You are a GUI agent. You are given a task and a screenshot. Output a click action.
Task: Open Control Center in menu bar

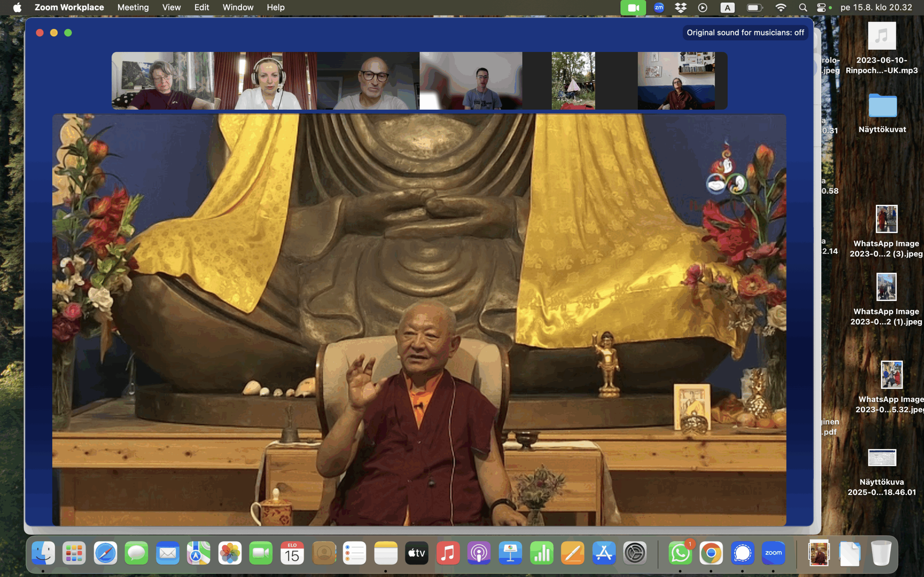pyautogui.click(x=821, y=8)
